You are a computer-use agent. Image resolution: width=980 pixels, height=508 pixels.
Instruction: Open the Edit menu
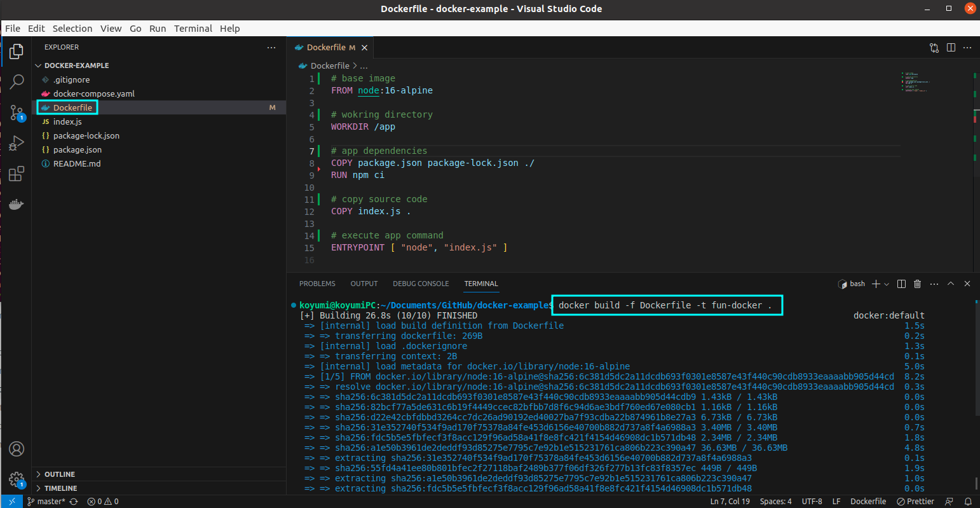coord(36,29)
